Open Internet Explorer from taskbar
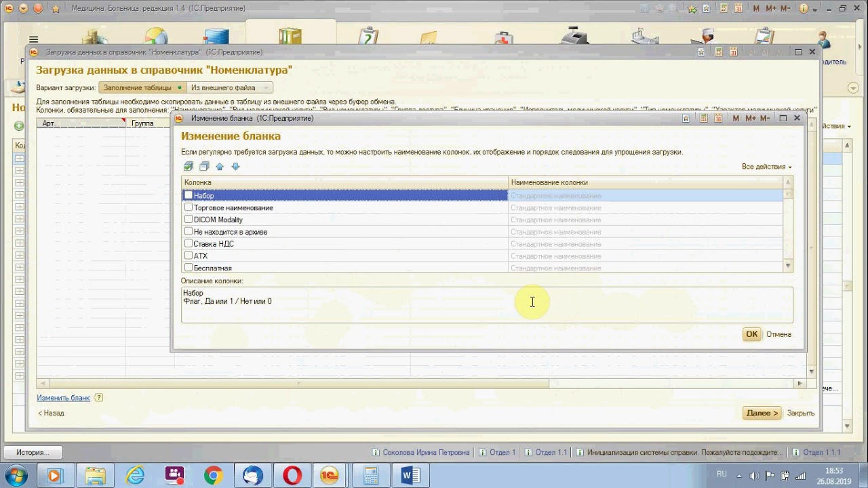 [136, 476]
